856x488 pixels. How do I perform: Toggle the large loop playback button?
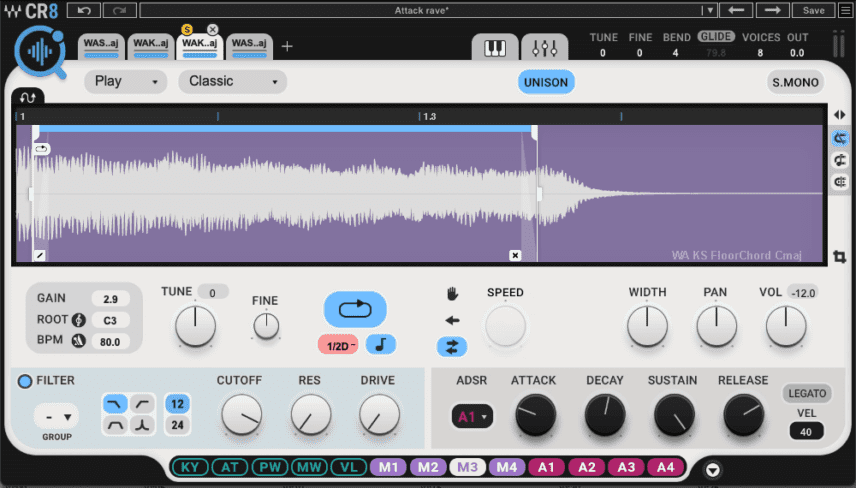coord(355,310)
